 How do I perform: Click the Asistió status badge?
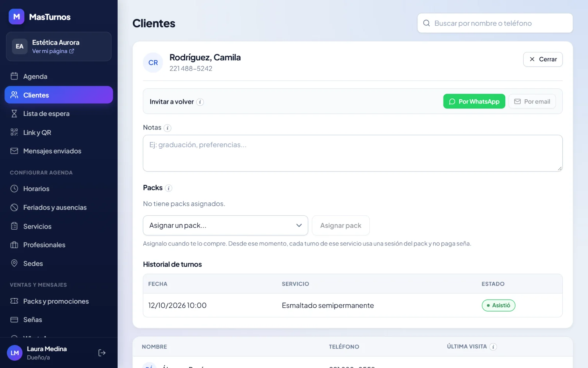coord(498,305)
